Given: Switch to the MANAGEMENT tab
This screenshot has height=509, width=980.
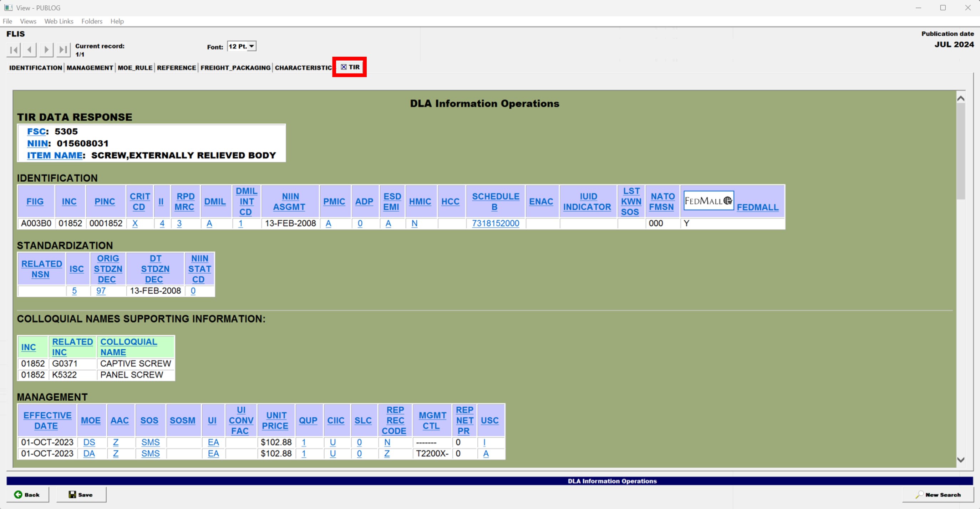Looking at the screenshot, I should 90,68.
